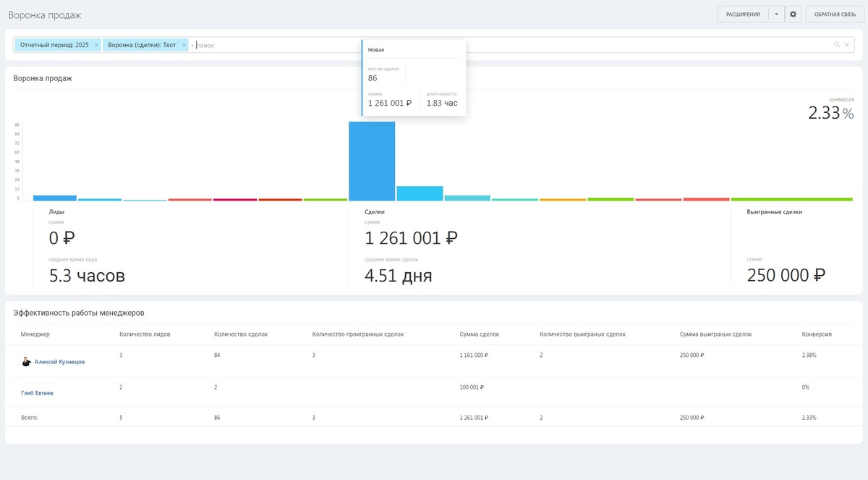Select the long green won-deals bar
The image size is (868, 480).
click(791, 199)
